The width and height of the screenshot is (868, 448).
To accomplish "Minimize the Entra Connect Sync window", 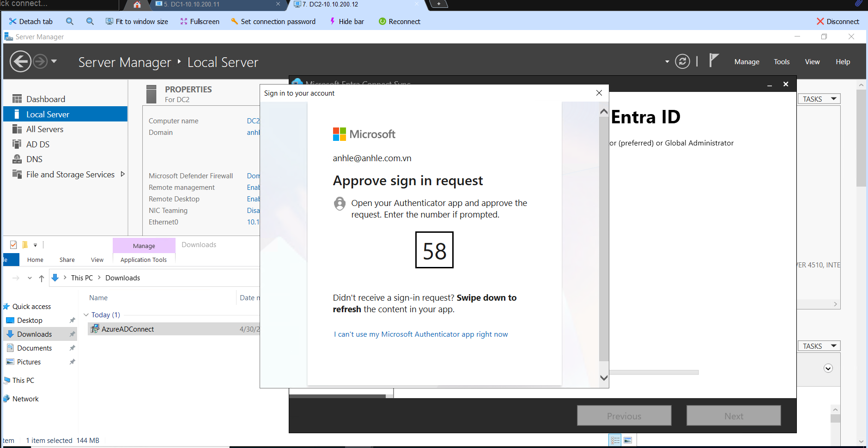I will pos(770,85).
